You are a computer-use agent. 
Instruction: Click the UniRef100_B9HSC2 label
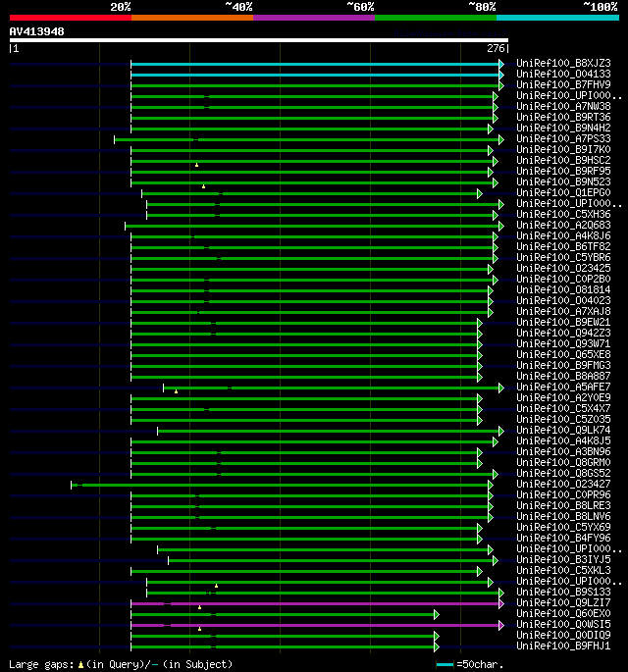click(x=563, y=160)
